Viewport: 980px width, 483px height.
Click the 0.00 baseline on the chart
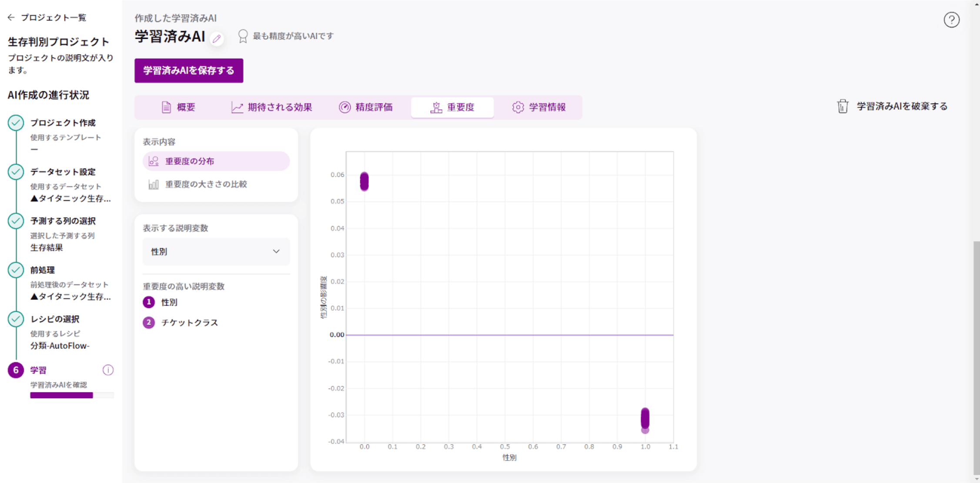(x=509, y=335)
